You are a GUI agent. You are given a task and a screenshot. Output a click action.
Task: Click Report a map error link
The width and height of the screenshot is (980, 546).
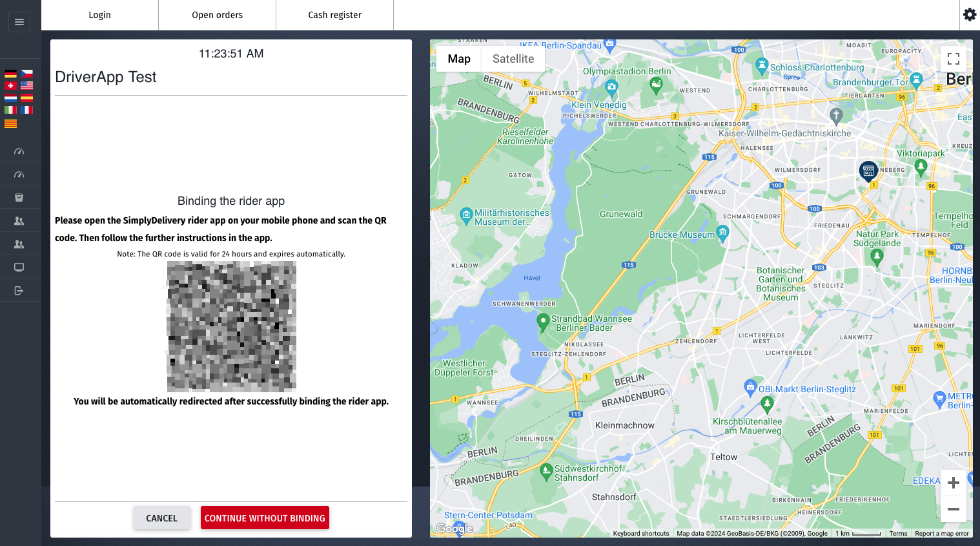[x=942, y=534]
